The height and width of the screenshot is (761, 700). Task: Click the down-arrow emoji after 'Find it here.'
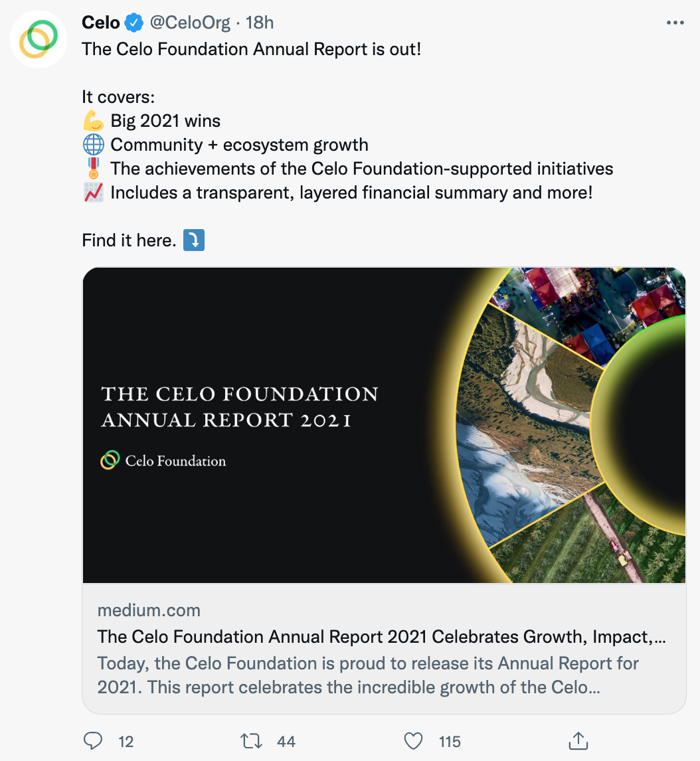point(193,240)
